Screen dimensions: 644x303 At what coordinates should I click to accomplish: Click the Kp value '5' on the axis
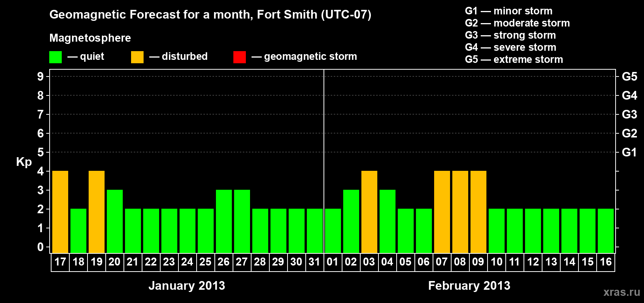coord(41,152)
